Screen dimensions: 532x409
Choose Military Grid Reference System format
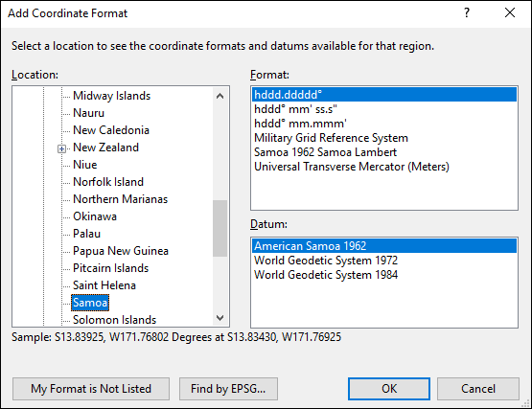click(384, 138)
